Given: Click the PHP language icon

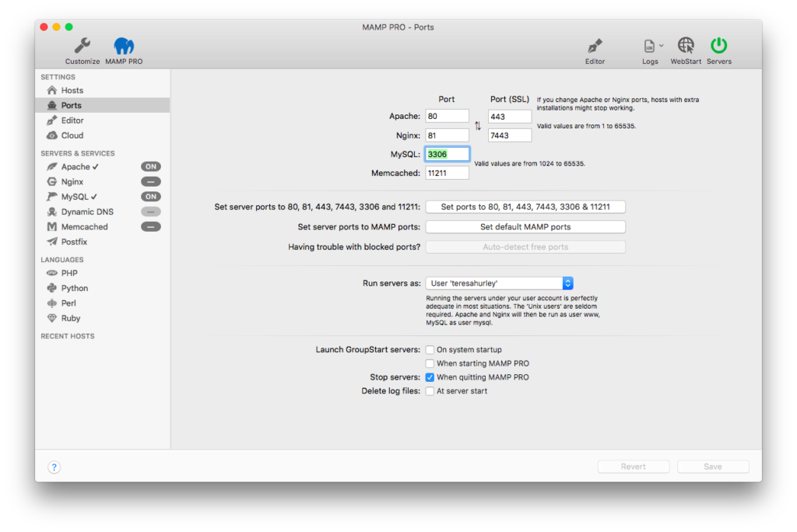Looking at the screenshot, I should (x=52, y=273).
